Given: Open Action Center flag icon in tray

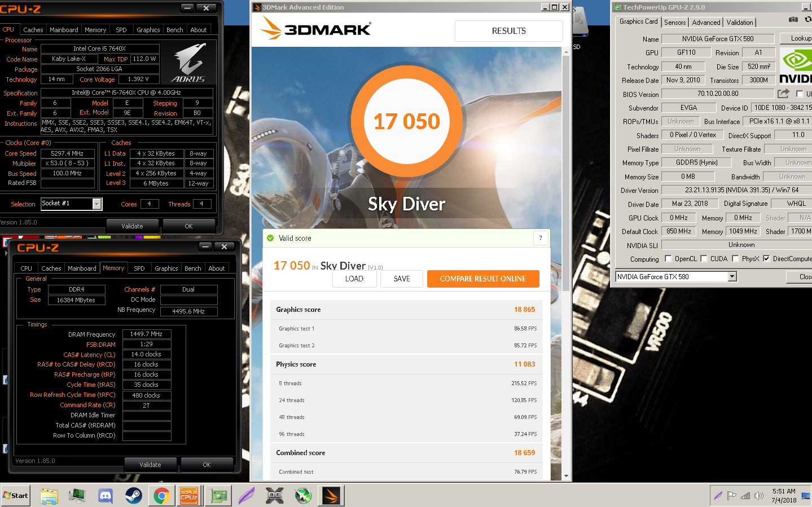Looking at the screenshot, I should [731, 496].
